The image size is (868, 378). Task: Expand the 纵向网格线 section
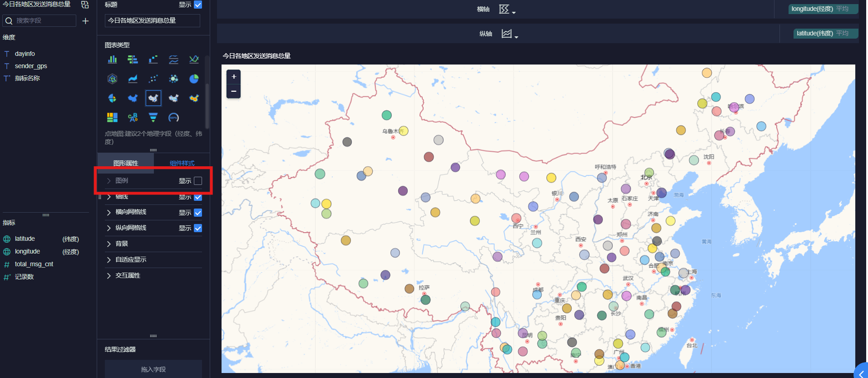click(108, 228)
